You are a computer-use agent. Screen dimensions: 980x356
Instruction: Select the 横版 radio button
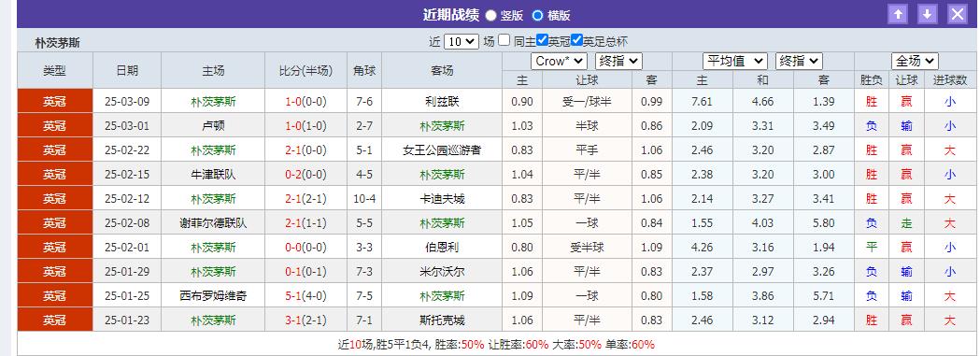pyautogui.click(x=537, y=16)
